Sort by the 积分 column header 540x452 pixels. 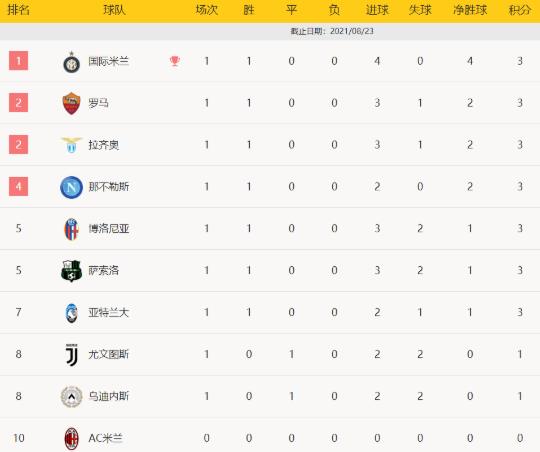[520, 10]
